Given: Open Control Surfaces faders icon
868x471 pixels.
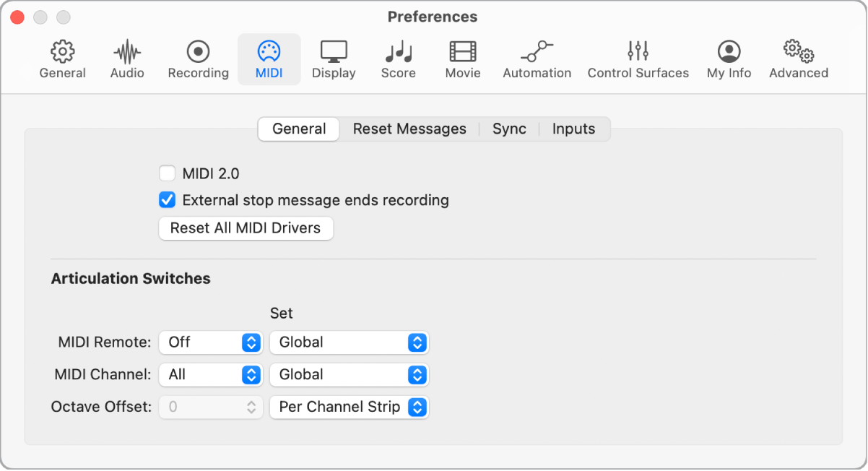Looking at the screenshot, I should click(x=638, y=52).
